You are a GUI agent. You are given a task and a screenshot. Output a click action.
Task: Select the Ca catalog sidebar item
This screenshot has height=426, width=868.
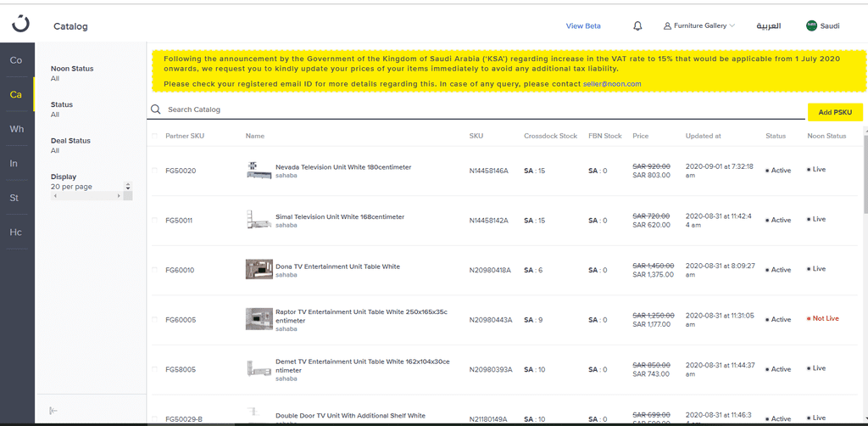click(16, 95)
